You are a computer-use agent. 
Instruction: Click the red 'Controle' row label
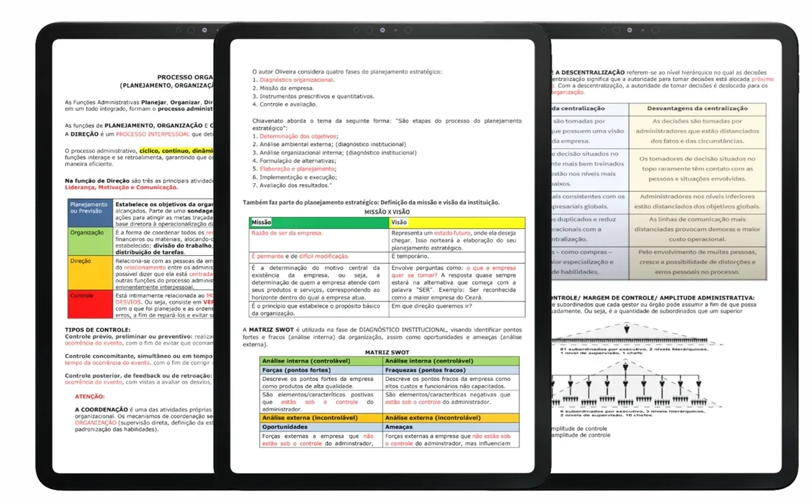tap(83, 296)
